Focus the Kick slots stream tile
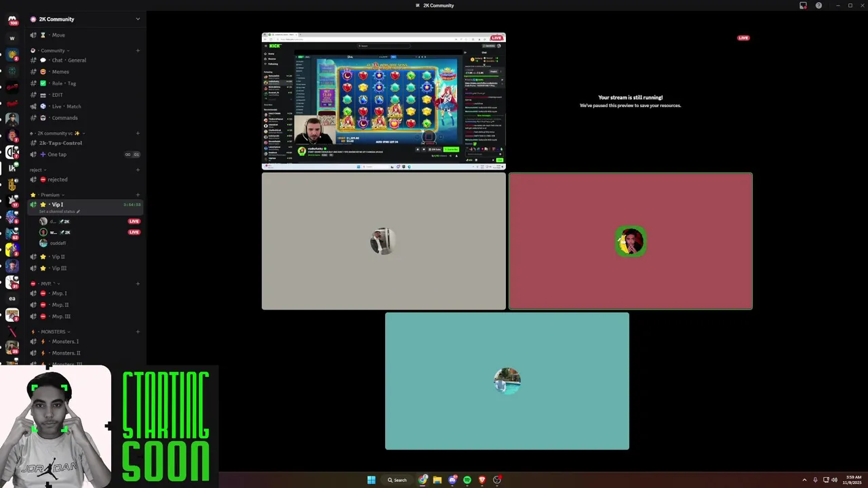Image resolution: width=868 pixels, height=488 pixels. (384, 101)
